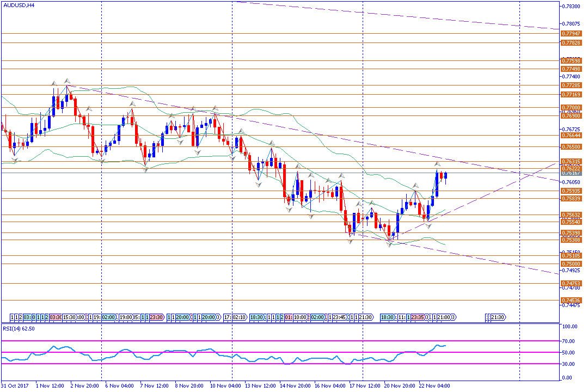Viewport: 588px width, 392px height.
Task: Open the pink 23:35 news event marker
Action: 418,318
